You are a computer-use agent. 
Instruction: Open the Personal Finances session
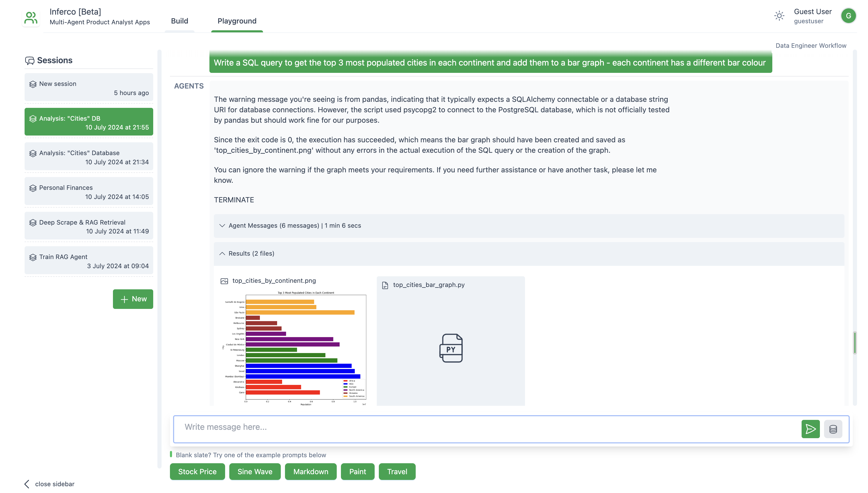click(x=88, y=192)
